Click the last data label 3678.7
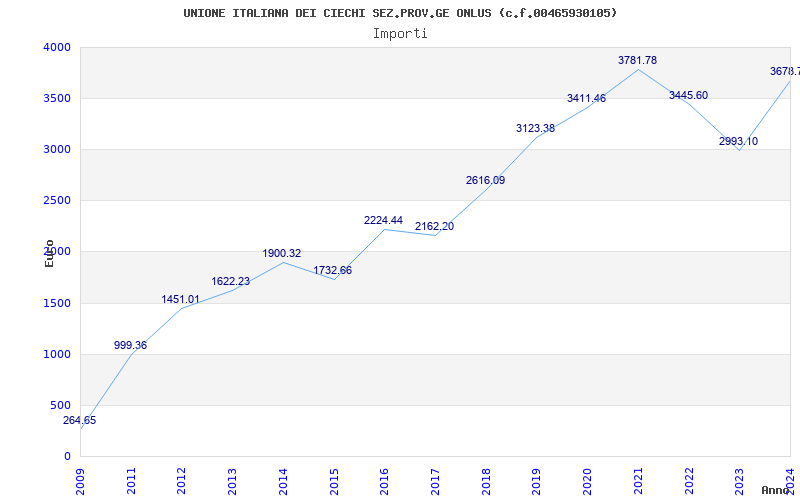Screen dimensions: 800x500 [785, 71]
